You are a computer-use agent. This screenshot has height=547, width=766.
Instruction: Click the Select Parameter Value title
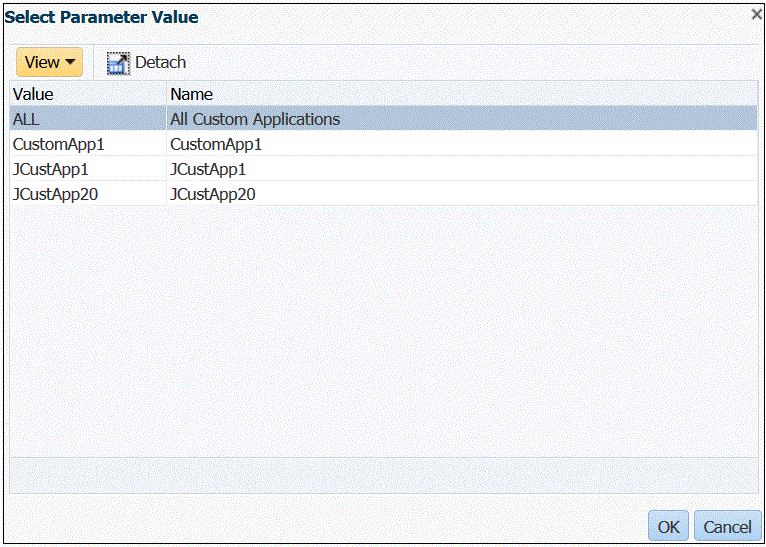[x=102, y=17]
